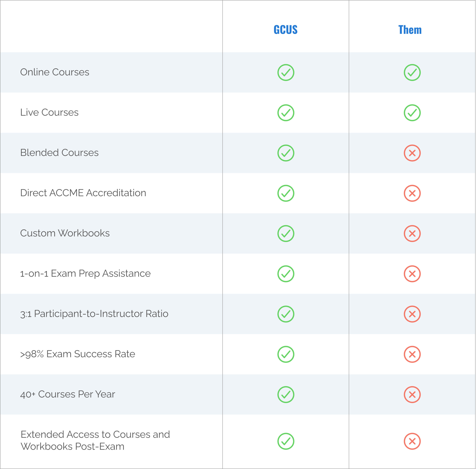The image size is (476, 469).
Task: Click the Direct ACCME Accreditation text
Action: pyautogui.click(x=83, y=193)
